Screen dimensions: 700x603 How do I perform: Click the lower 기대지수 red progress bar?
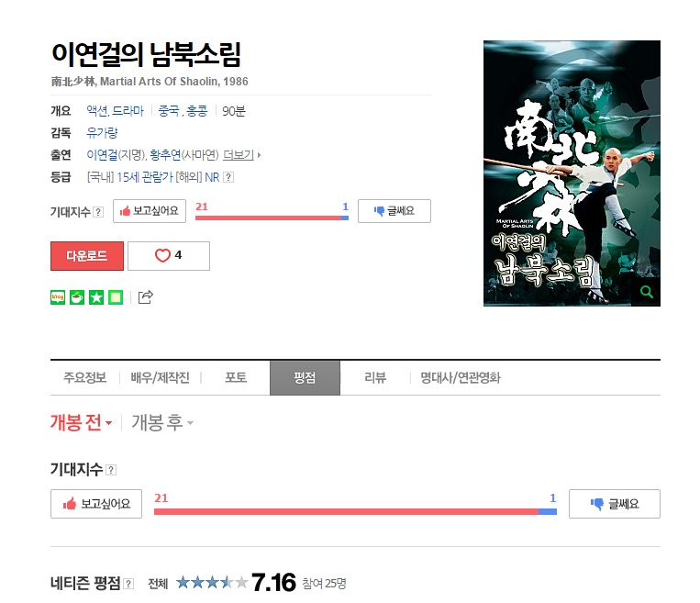tap(346, 511)
